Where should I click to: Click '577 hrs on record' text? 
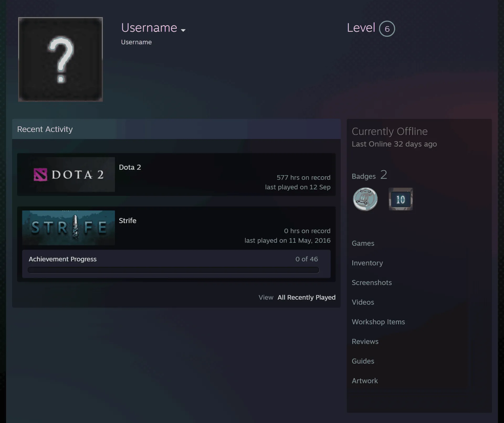303,178
